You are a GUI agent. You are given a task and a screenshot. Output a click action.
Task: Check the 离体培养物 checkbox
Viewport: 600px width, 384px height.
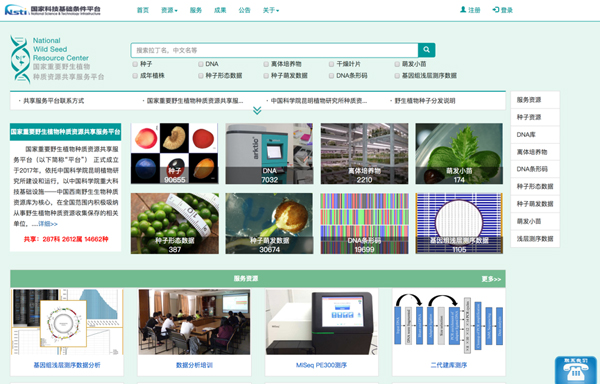266,64
